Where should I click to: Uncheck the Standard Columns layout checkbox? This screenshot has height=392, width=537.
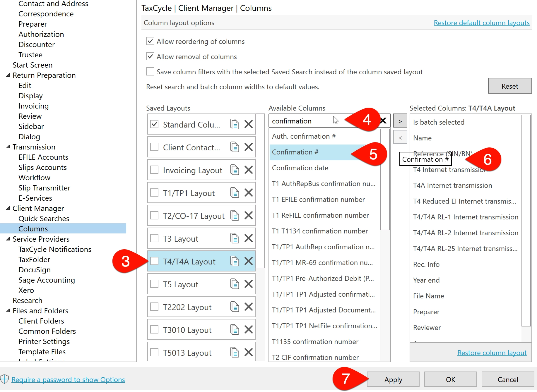click(154, 124)
